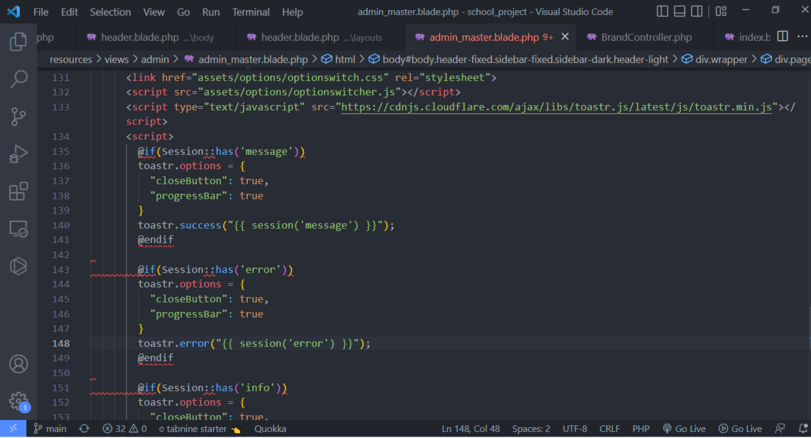This screenshot has height=438, width=811.
Task: Toggle the Primary Side Bar layout button
Action: [662, 12]
